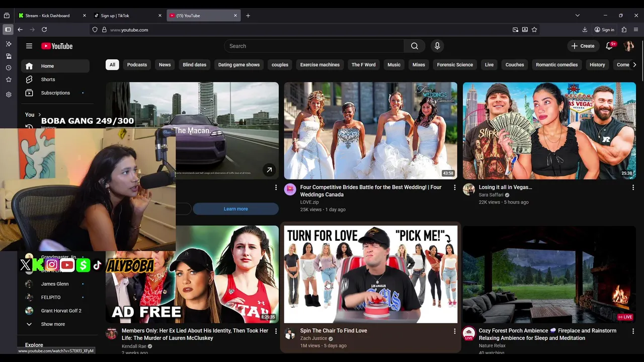Open the extensions puzzle icon
This screenshot has width=644, height=362.
click(x=624, y=30)
